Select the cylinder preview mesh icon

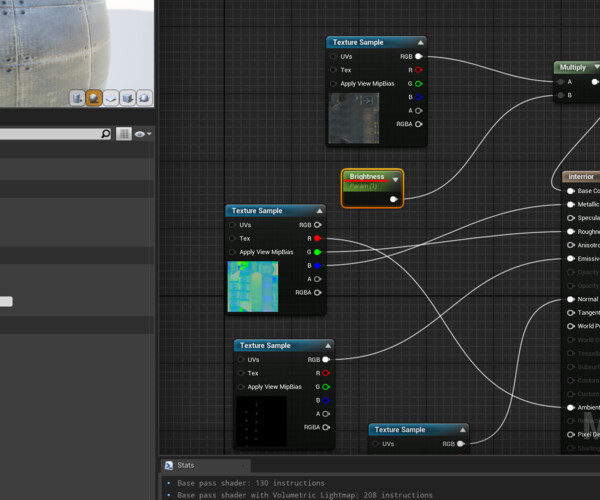(77, 98)
